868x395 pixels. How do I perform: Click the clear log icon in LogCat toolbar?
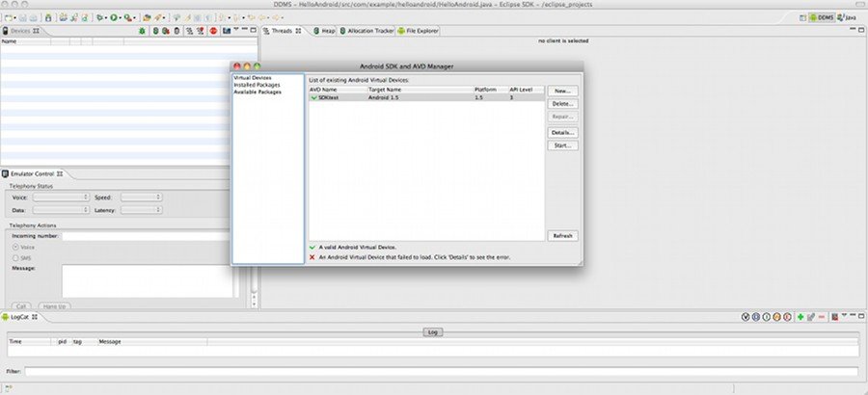(x=834, y=317)
